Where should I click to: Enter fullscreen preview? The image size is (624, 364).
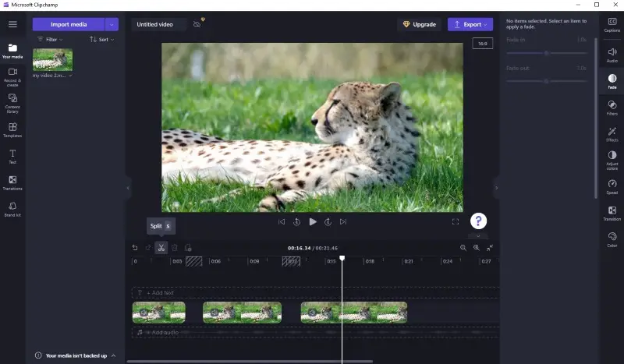click(456, 222)
